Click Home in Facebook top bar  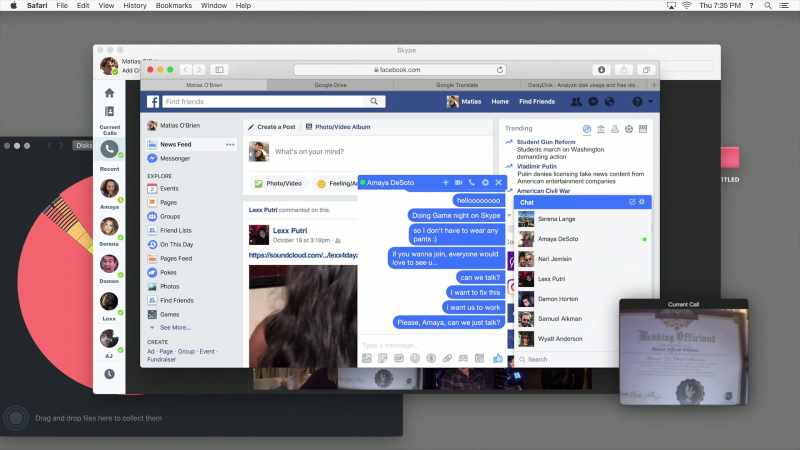point(500,102)
